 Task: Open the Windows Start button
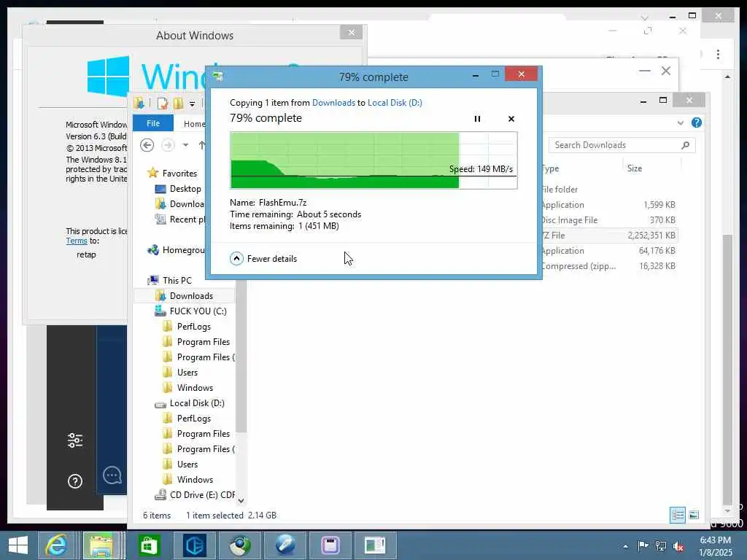[x=18, y=545]
